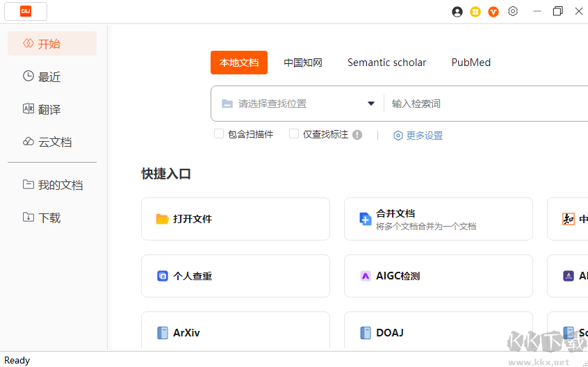Open the DOAJ card
The image size is (588, 367).
(x=439, y=330)
